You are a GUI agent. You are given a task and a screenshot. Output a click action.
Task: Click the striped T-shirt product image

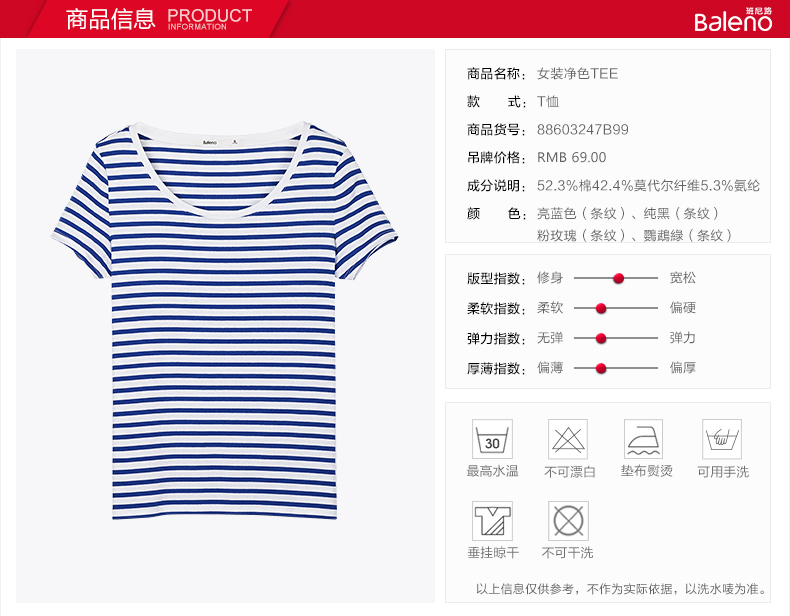[x=225, y=320]
